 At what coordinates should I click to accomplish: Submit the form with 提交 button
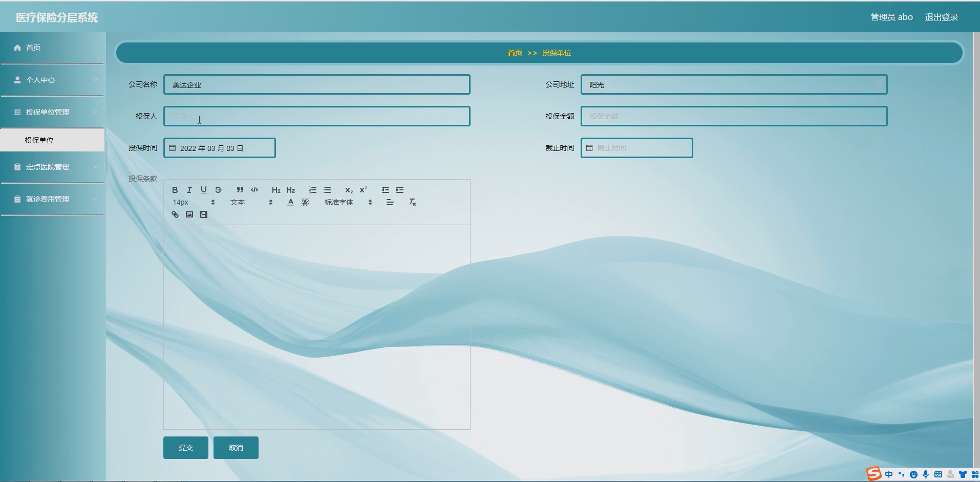pos(185,447)
